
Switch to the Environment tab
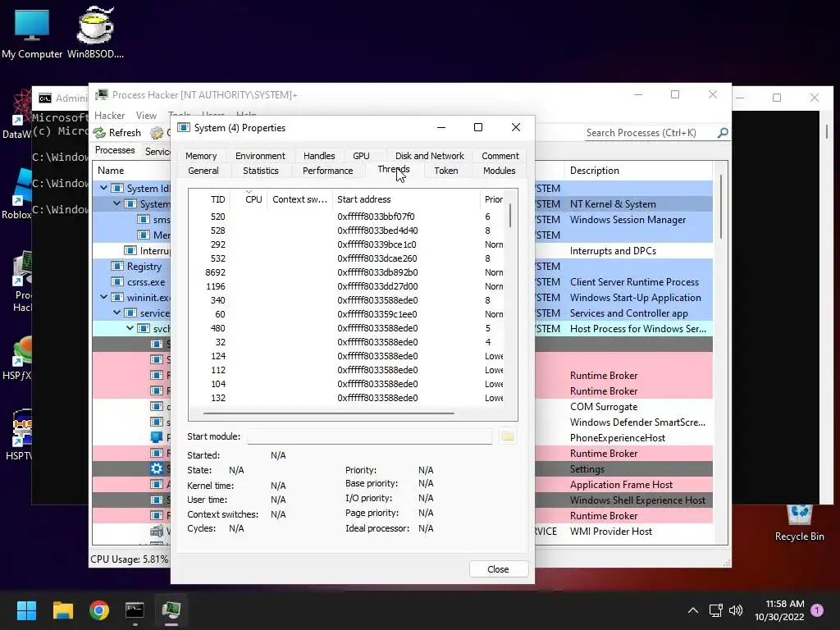point(260,156)
